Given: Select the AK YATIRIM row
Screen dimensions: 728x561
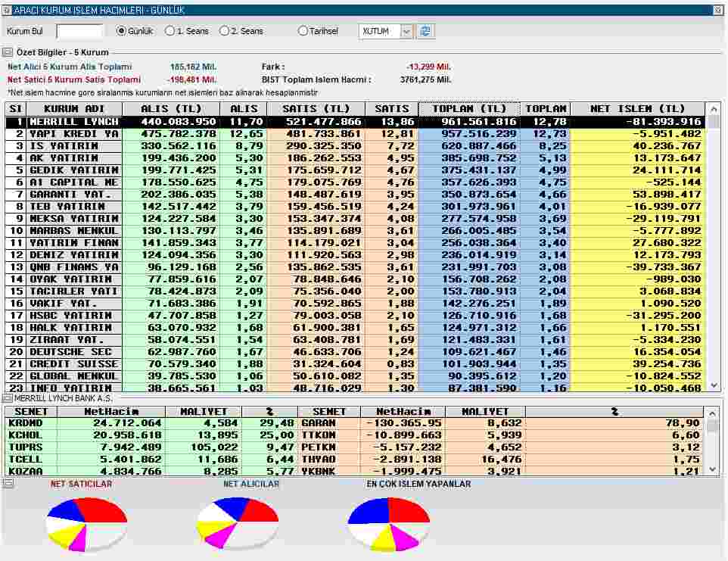Looking at the screenshot, I should pyautogui.click(x=355, y=158).
